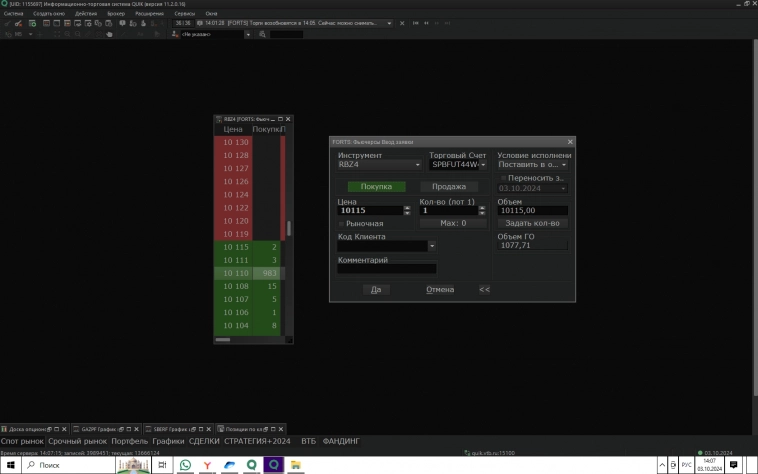Enable the Рыночная market order checkbox
The width and height of the screenshot is (758, 474).
[342, 223]
